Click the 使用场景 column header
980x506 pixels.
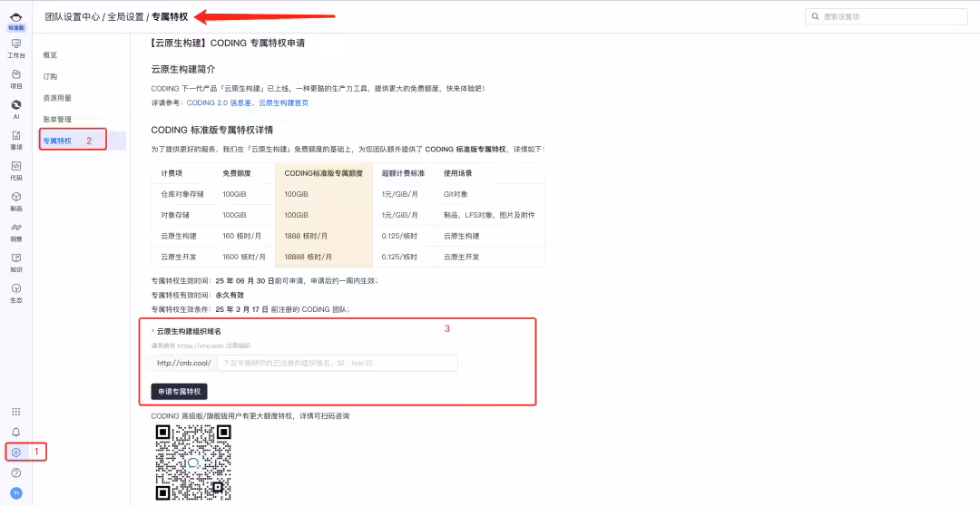[x=458, y=173]
